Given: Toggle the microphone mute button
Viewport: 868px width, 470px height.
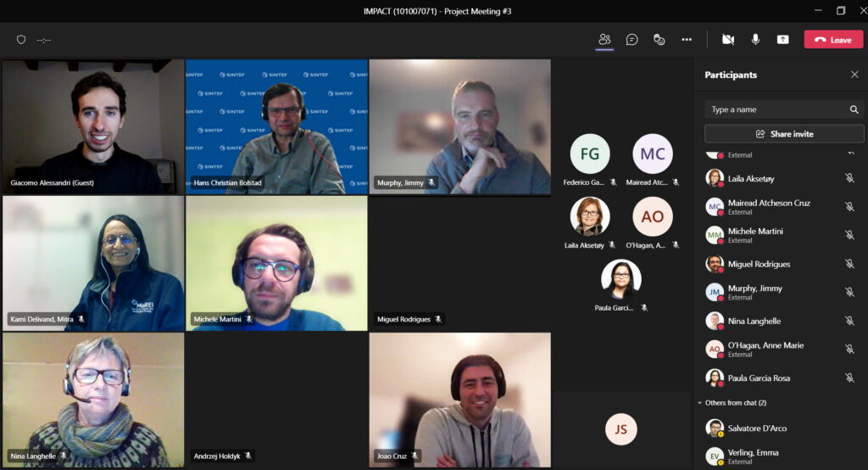Looking at the screenshot, I should pos(755,39).
